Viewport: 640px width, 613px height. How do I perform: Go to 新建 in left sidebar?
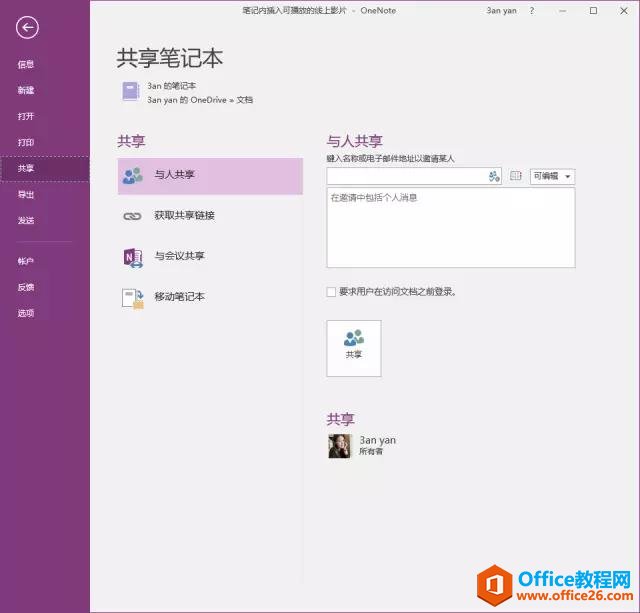[26, 91]
